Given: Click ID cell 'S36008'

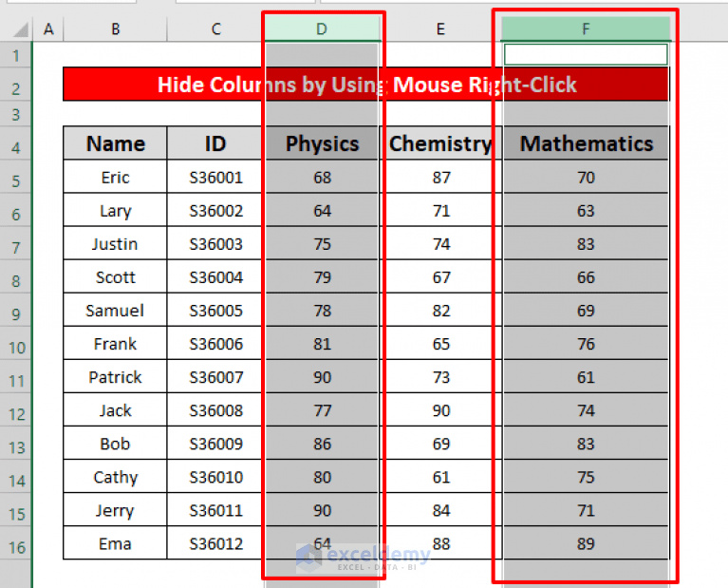Looking at the screenshot, I should (x=215, y=410).
